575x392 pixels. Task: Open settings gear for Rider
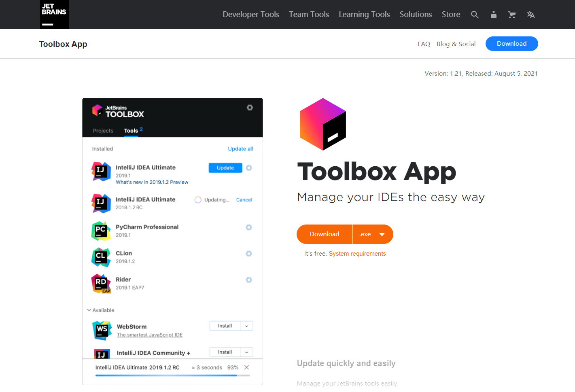[x=249, y=280]
